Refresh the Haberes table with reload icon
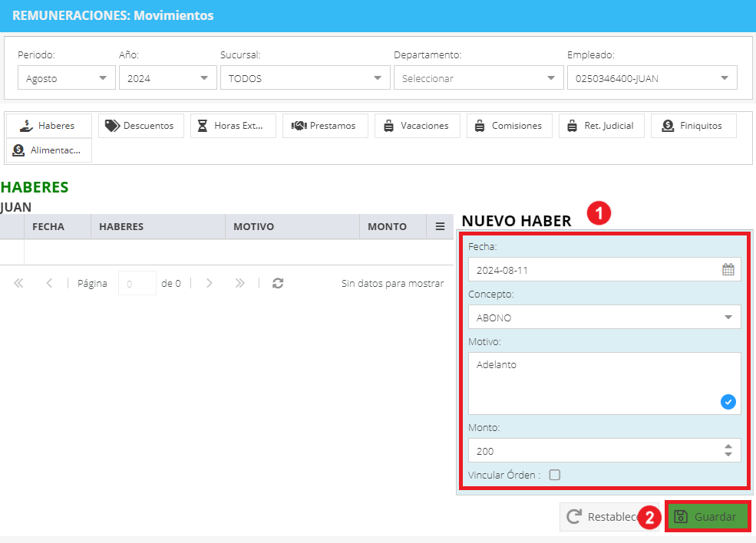The width and height of the screenshot is (756, 543). tap(278, 283)
